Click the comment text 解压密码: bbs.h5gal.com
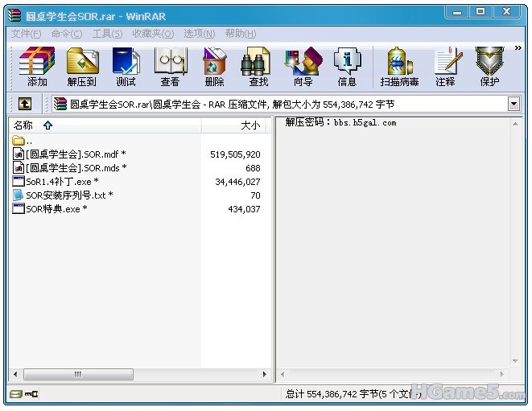Screen dimensions: 532x411 click(x=340, y=122)
